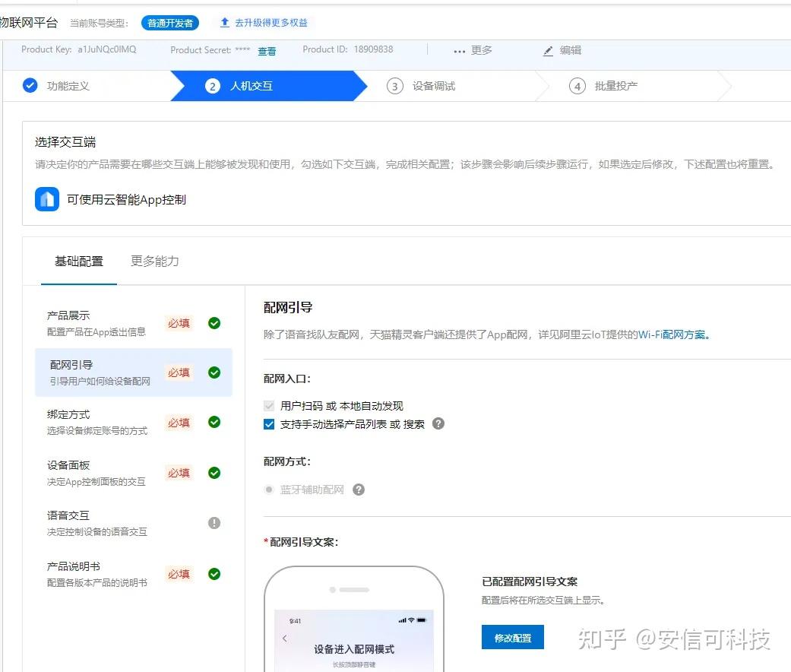Click the 云智能 App icon
791x672 pixels.
coord(47,200)
